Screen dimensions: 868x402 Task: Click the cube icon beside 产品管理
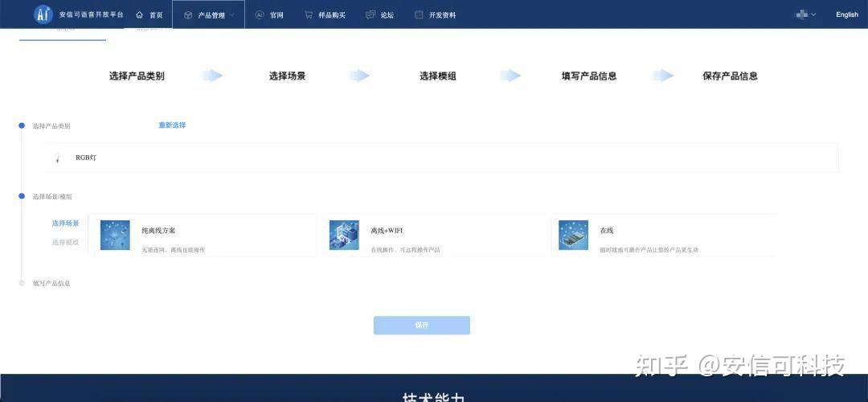tap(188, 15)
